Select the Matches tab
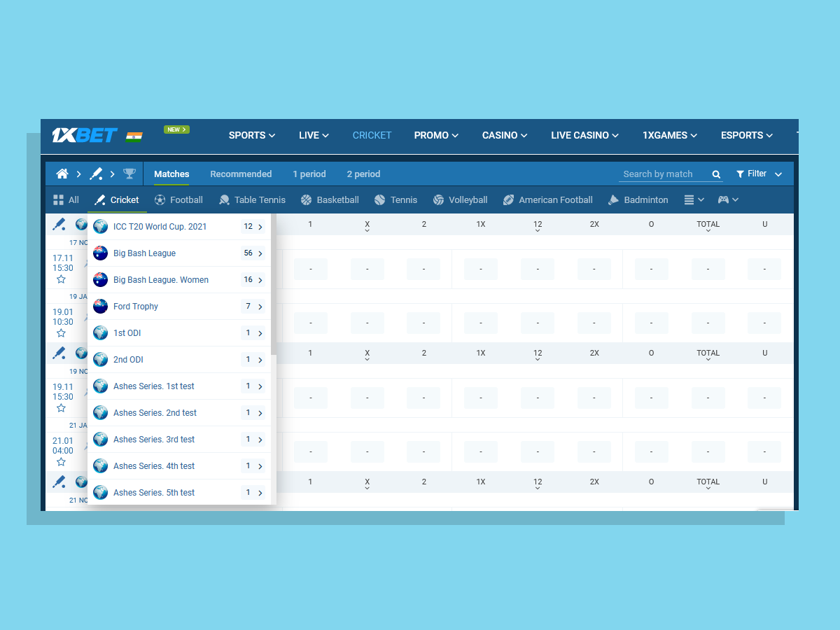 point(171,174)
